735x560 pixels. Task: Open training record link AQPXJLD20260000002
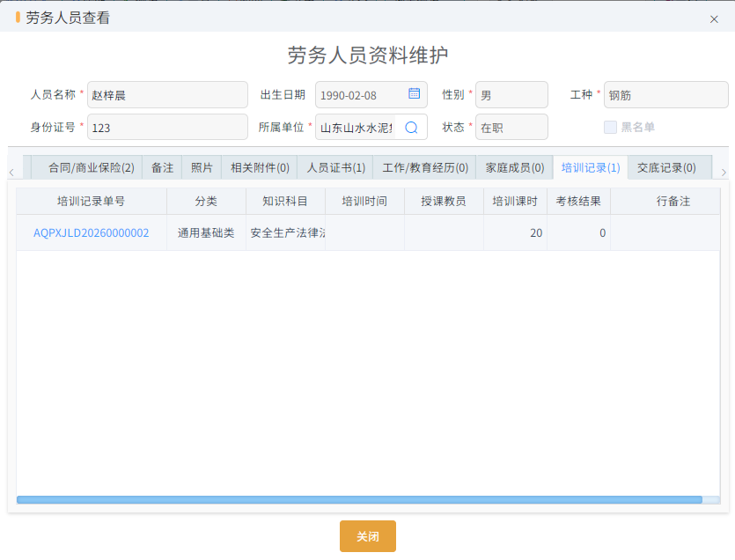point(91,232)
